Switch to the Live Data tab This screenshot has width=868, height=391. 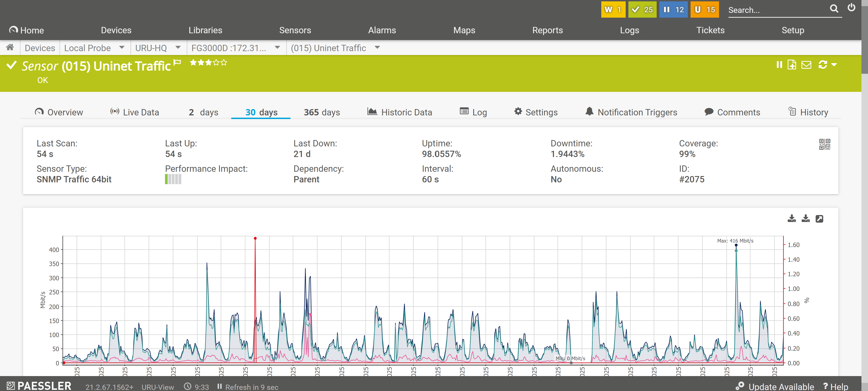point(134,112)
